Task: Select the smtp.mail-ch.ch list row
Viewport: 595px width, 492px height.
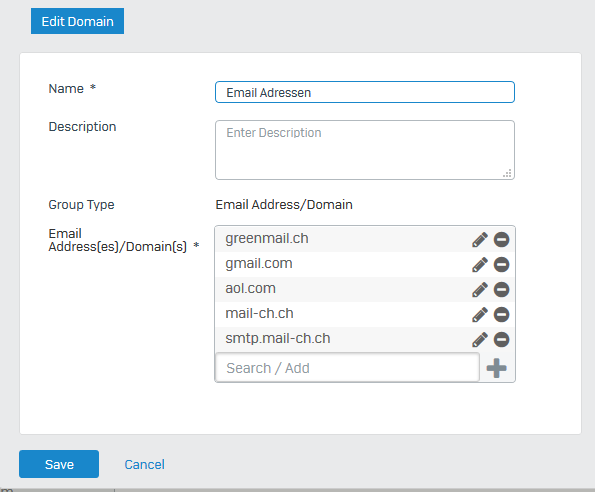Action: (x=365, y=340)
